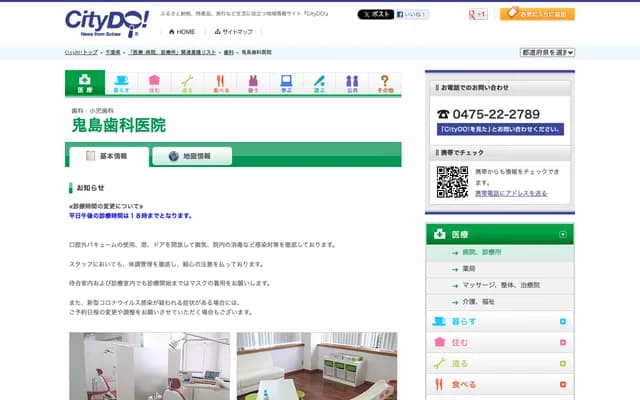Click the X ポスト share button
640x400 pixels.
[x=376, y=14]
